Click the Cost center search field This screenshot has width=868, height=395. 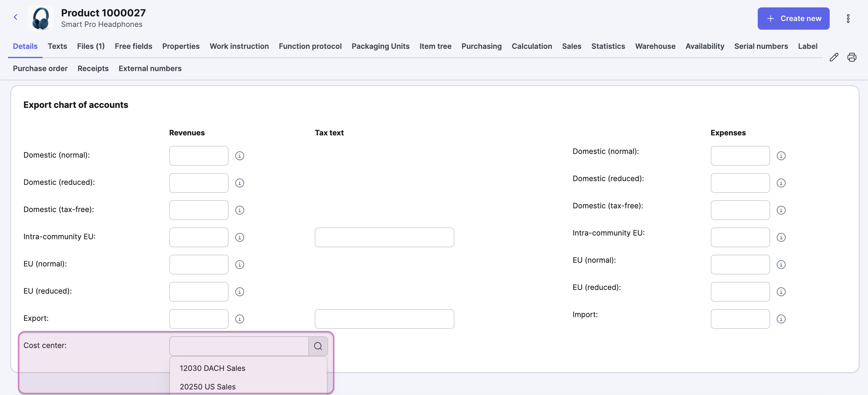point(239,346)
